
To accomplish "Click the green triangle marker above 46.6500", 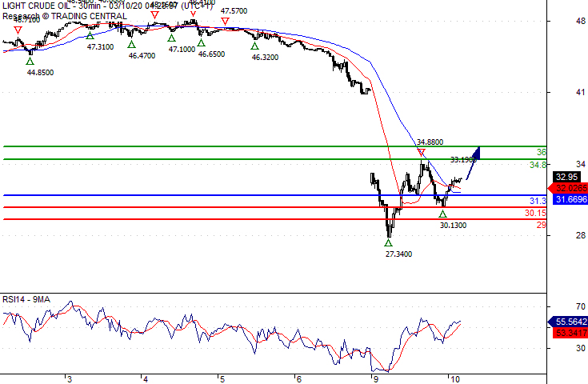I will (x=201, y=42).
